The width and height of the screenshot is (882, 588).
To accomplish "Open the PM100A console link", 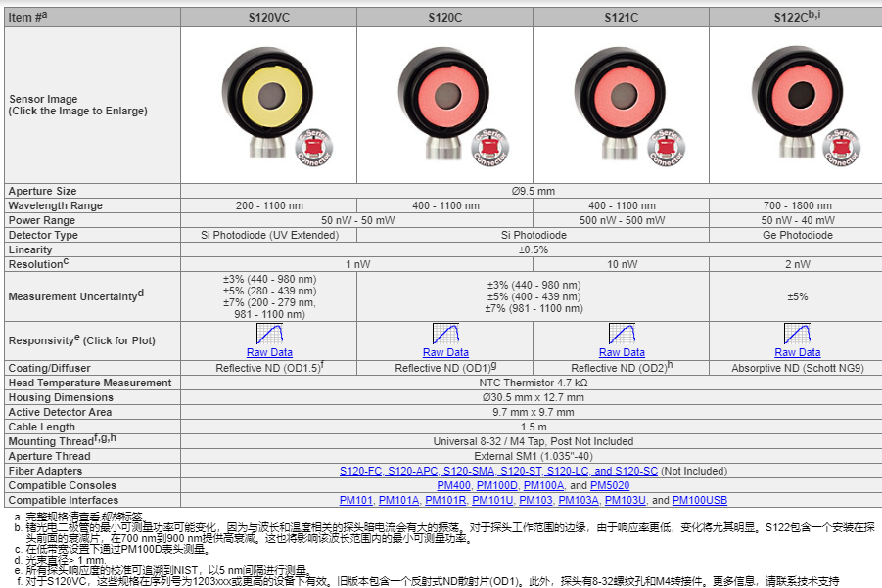I will [x=543, y=485].
